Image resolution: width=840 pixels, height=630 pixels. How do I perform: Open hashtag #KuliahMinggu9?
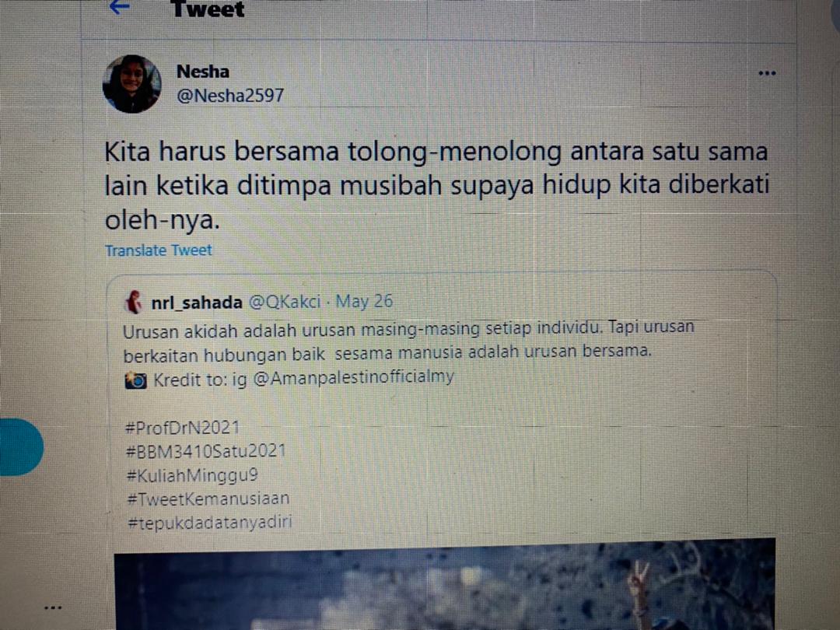192,475
